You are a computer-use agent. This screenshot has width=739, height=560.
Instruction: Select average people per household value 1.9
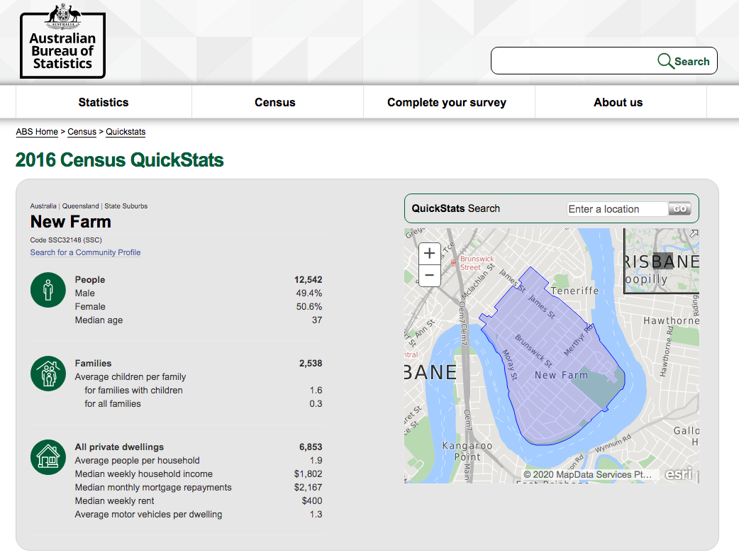click(316, 461)
